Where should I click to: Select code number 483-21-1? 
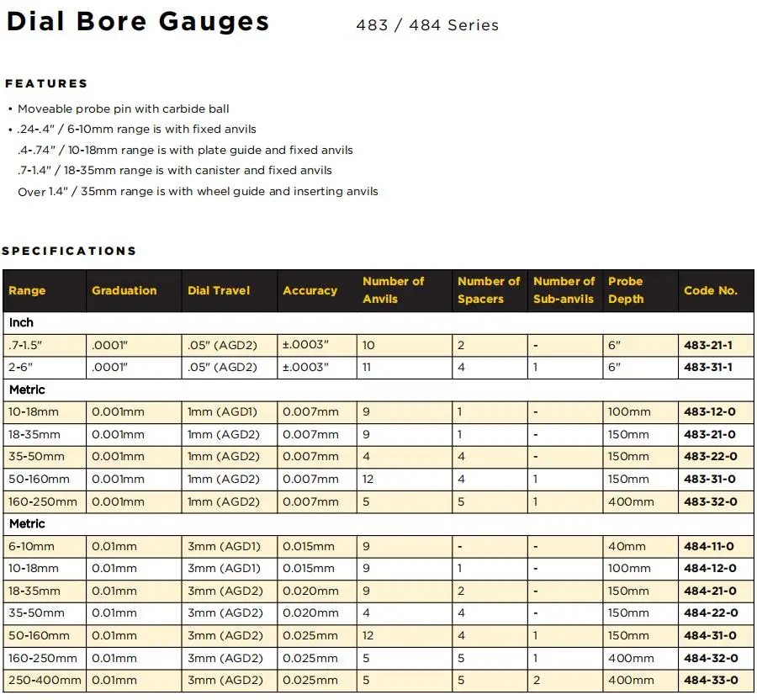(707, 346)
